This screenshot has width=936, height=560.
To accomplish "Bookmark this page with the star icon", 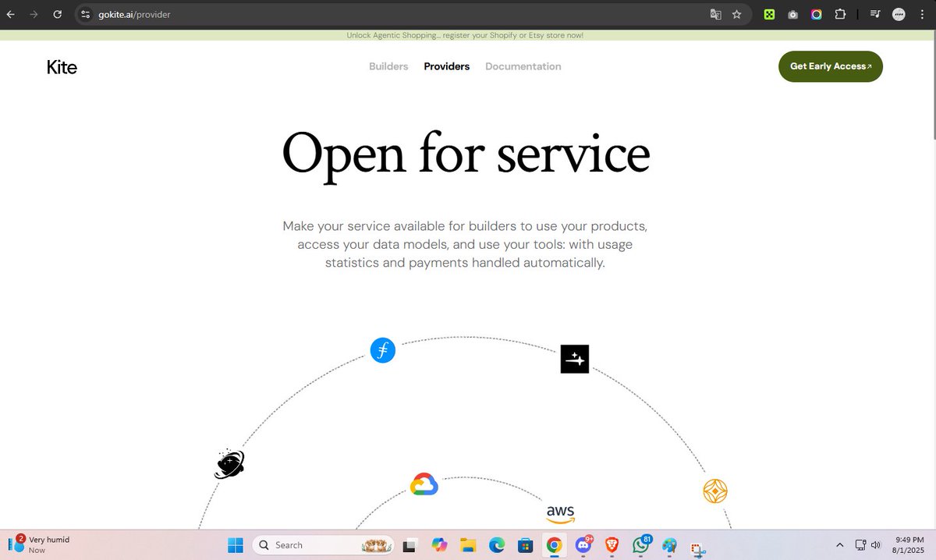I will [x=736, y=14].
